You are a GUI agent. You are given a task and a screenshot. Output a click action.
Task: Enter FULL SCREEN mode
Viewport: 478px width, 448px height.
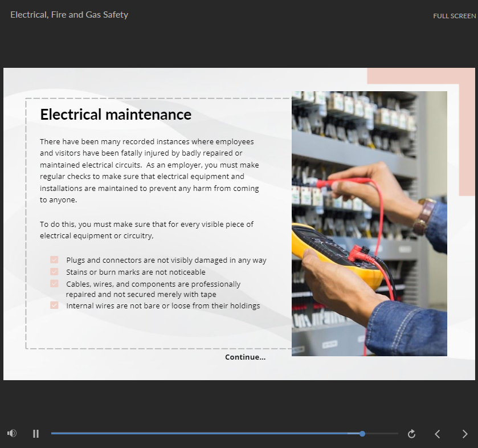pyautogui.click(x=454, y=16)
